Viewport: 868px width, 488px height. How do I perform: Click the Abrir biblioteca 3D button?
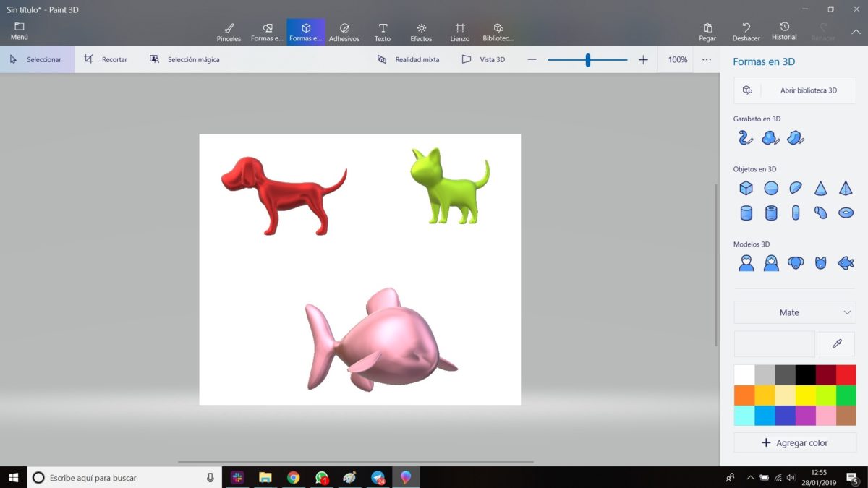click(794, 90)
